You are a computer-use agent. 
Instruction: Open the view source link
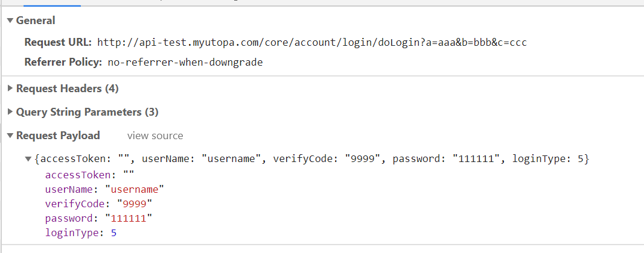(x=155, y=136)
